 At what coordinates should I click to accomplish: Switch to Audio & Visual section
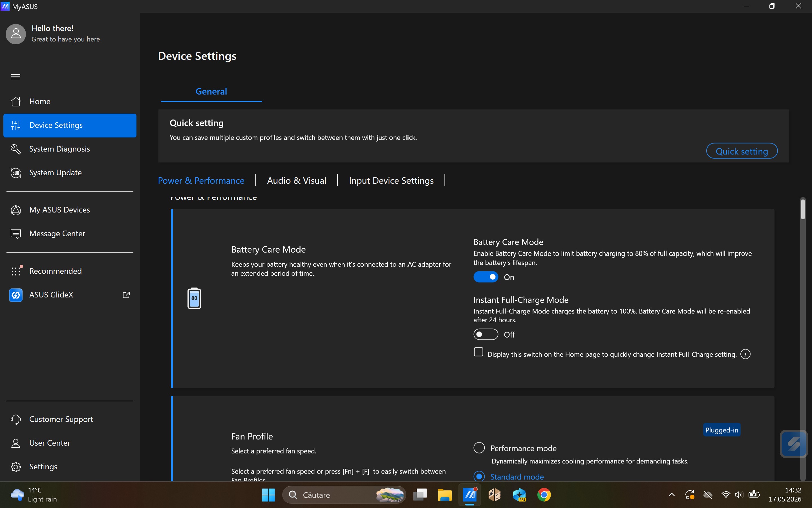tap(297, 180)
